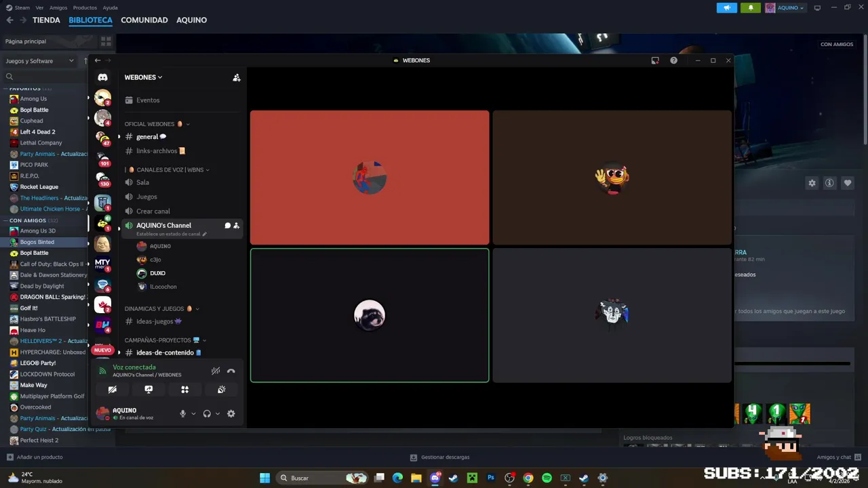
Task: Select Lethal Company in Steam library
Action: pos(41,143)
